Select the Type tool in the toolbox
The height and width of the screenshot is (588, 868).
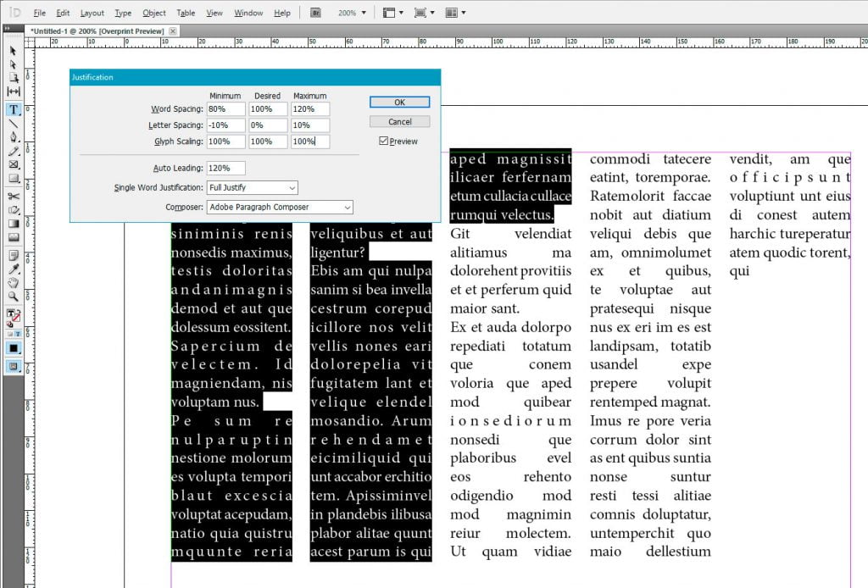[x=14, y=109]
